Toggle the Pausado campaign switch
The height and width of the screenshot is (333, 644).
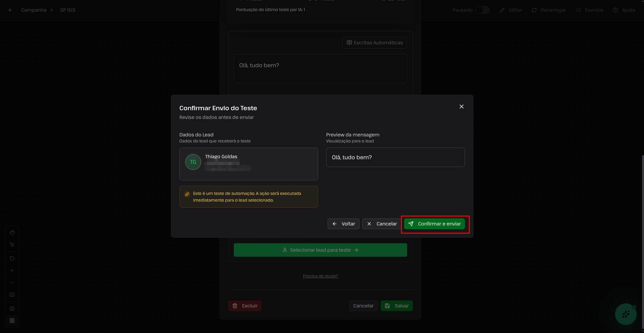point(482,10)
